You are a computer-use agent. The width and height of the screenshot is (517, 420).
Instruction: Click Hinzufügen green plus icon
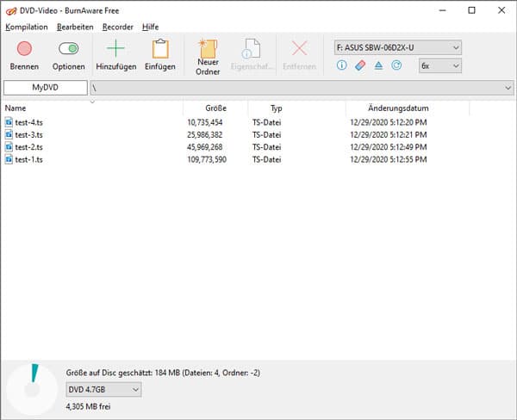click(x=115, y=48)
